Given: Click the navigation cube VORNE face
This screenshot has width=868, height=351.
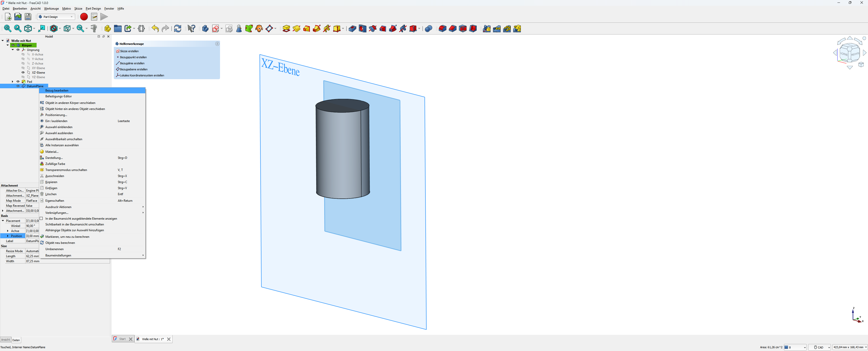Looking at the screenshot, I should 844,54.
